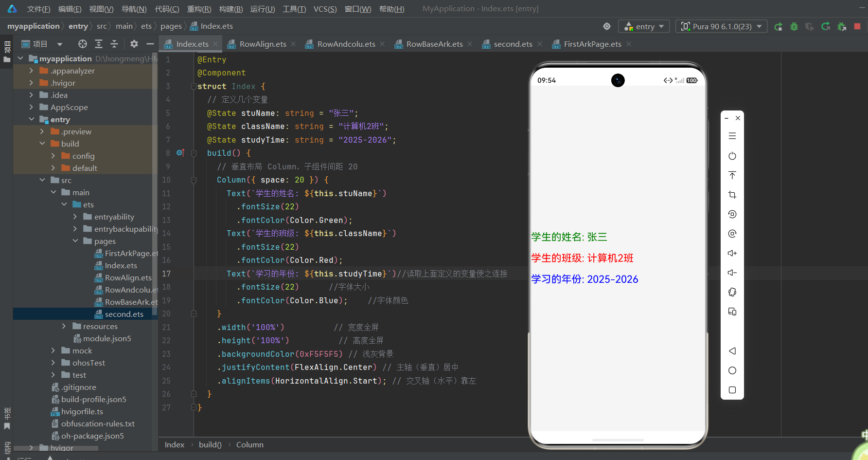This screenshot has width=868, height=460.
Task: Open the 构建(B) menu
Action: click(x=231, y=9)
